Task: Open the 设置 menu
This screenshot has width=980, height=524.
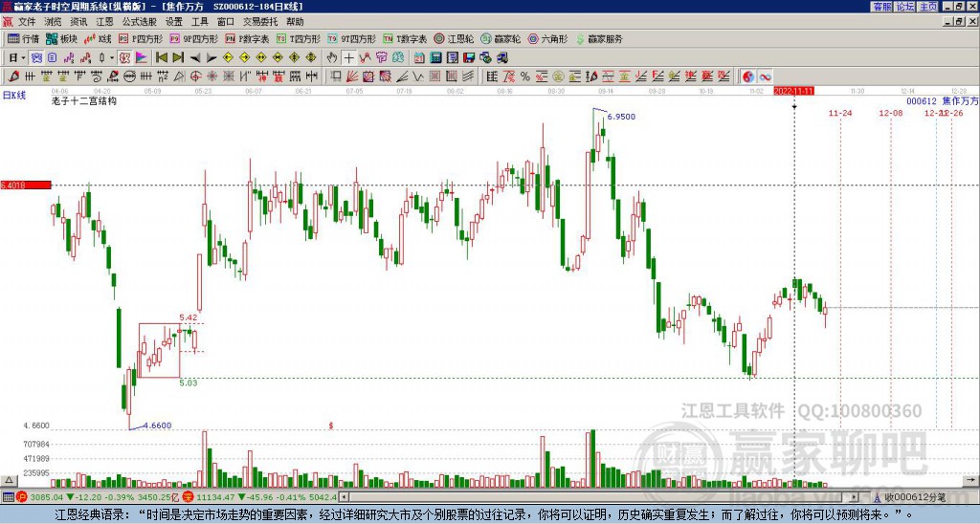Action: click(x=174, y=22)
